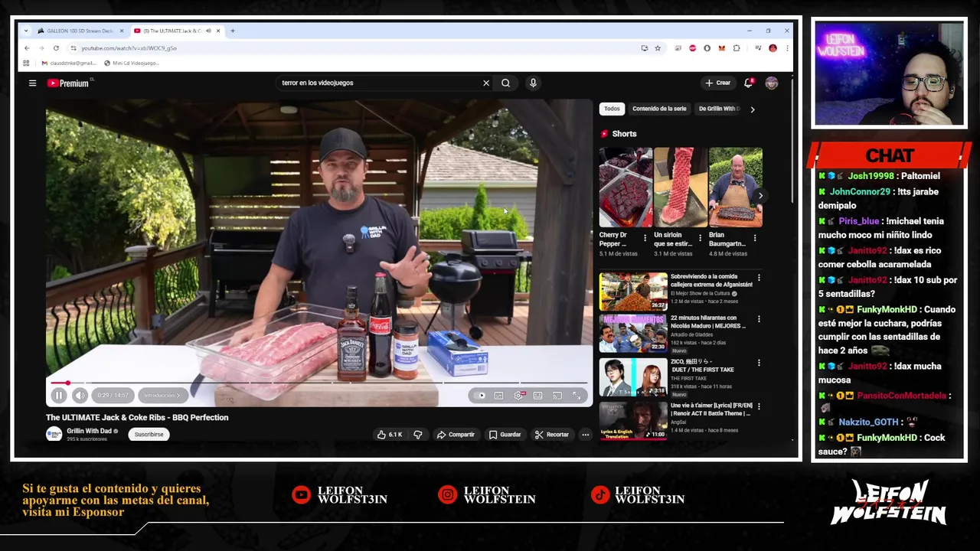Open ZICO DUET THE FIRST TAKE video
The image size is (980, 551).
tap(633, 378)
